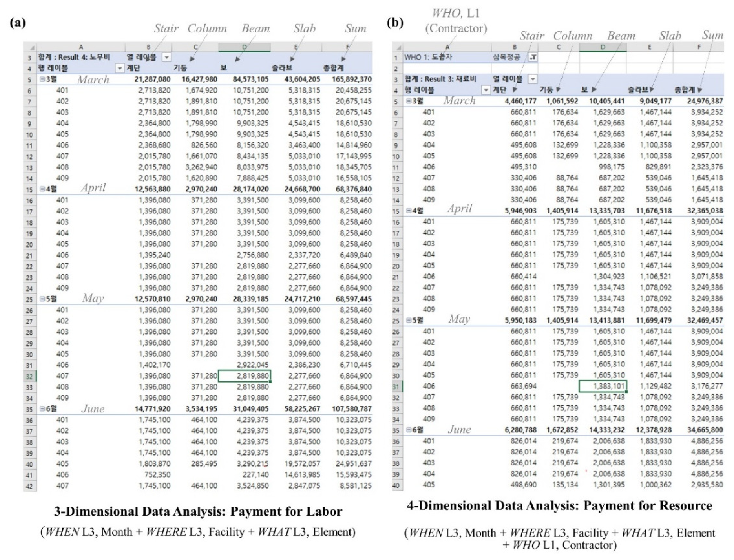Image resolution: width=734 pixels, height=560 pixels.
Task: Click highlighted cell 1,383,101 in right table
Action: pyautogui.click(x=603, y=386)
